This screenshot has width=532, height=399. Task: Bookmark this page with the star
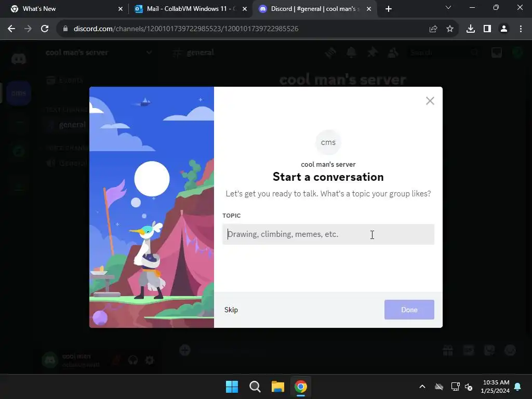click(450, 29)
